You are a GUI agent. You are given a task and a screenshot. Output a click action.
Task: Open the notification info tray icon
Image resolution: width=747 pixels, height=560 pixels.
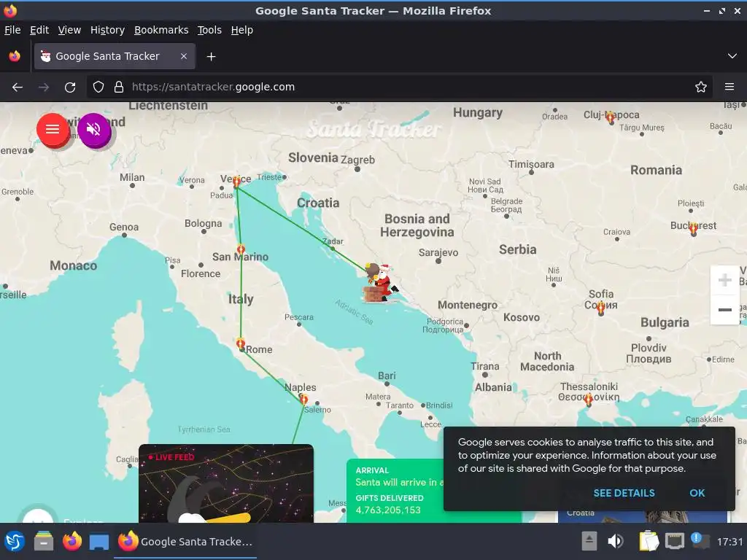[700, 540]
